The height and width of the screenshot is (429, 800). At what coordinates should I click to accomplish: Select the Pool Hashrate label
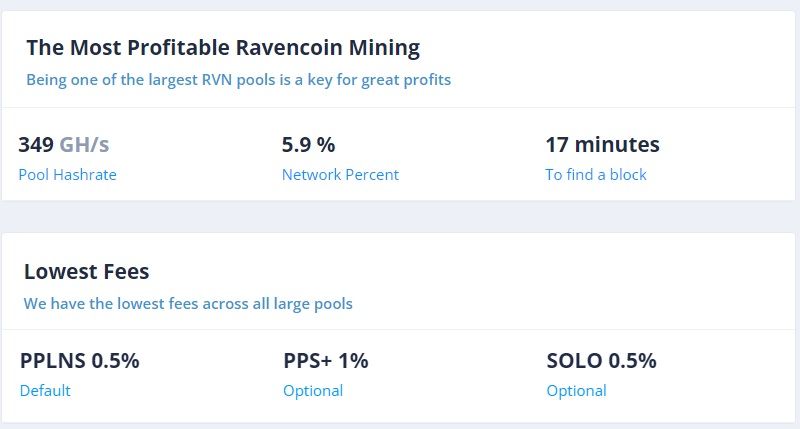[67, 175]
